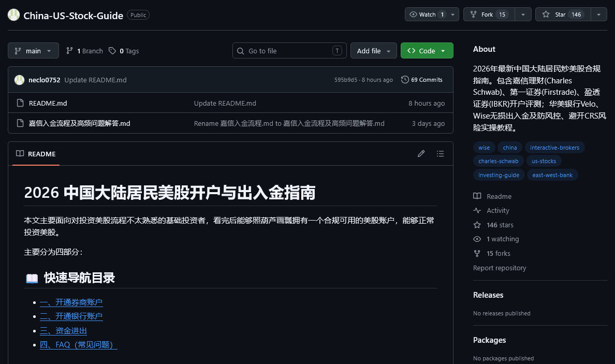Click the star icon in the Star button
Screen dimensions: 615x364
[546, 14]
